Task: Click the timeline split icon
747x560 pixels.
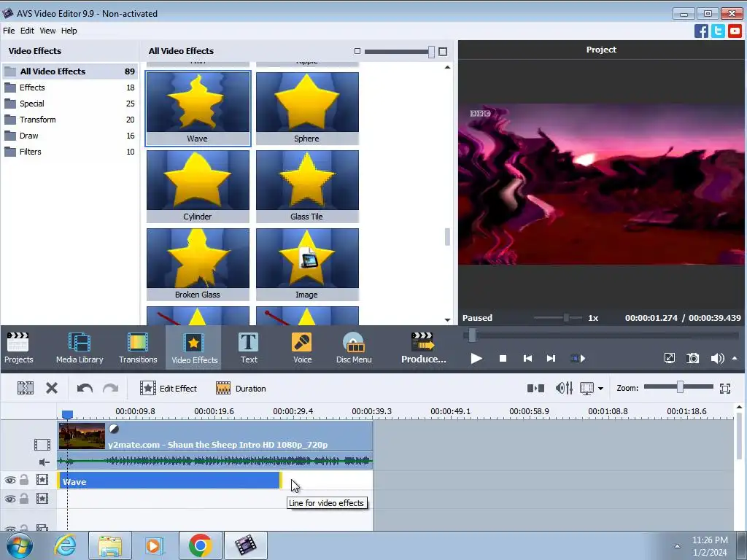Action: [x=26, y=388]
